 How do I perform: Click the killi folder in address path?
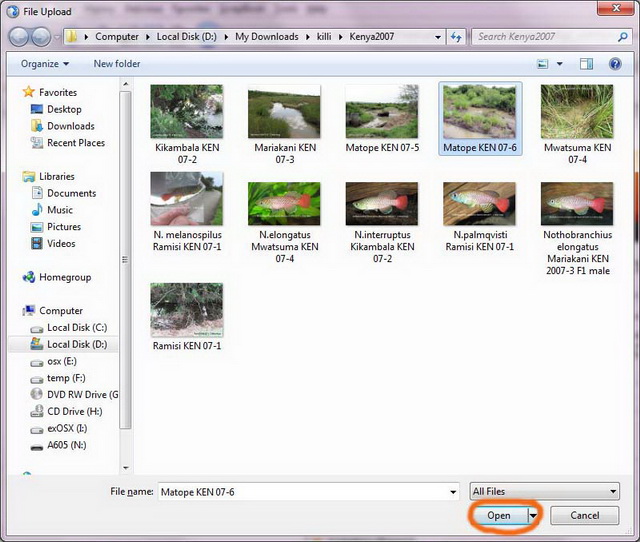[x=324, y=37]
